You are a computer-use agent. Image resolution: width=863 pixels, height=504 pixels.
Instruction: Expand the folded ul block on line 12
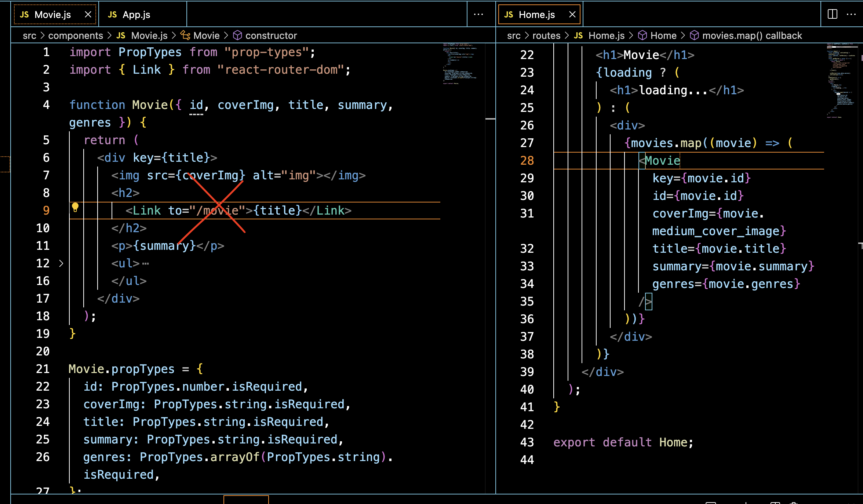tap(61, 263)
